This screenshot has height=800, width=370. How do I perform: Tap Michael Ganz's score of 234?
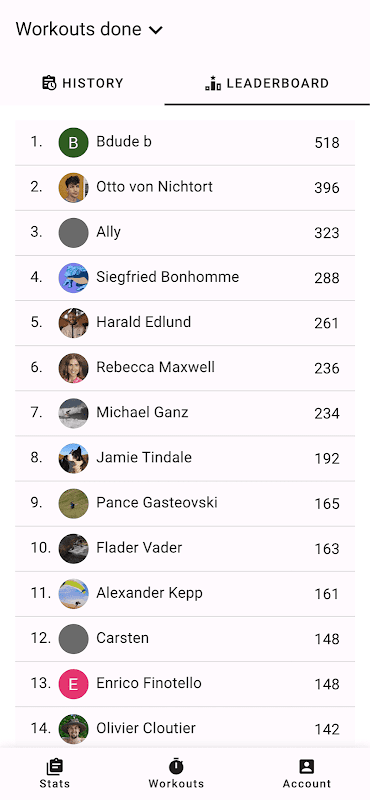pyautogui.click(x=327, y=413)
